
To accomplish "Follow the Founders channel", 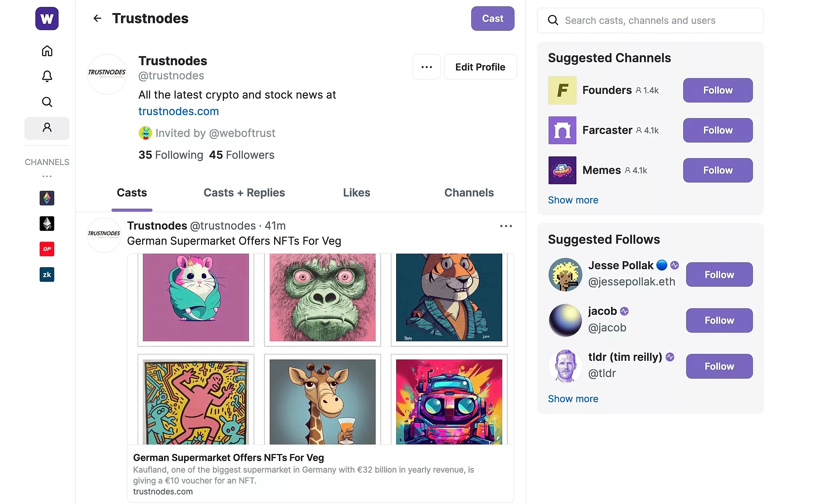I will tap(718, 90).
